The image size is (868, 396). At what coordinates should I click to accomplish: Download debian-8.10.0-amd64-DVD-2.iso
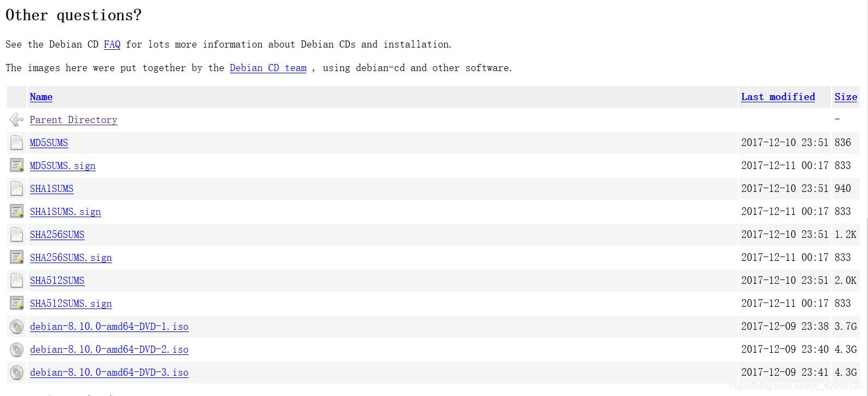coord(109,350)
